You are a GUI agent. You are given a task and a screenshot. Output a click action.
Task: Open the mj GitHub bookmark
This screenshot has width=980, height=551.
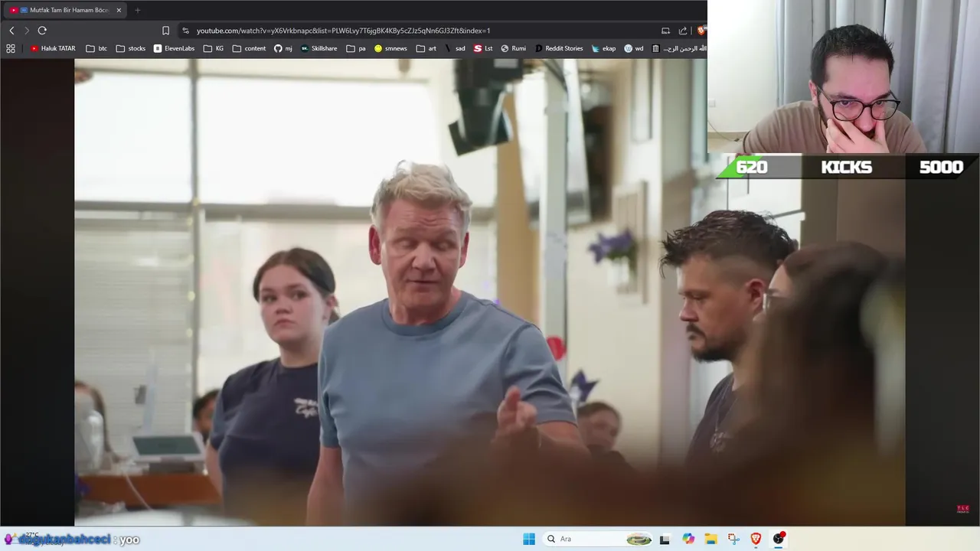(x=283, y=48)
